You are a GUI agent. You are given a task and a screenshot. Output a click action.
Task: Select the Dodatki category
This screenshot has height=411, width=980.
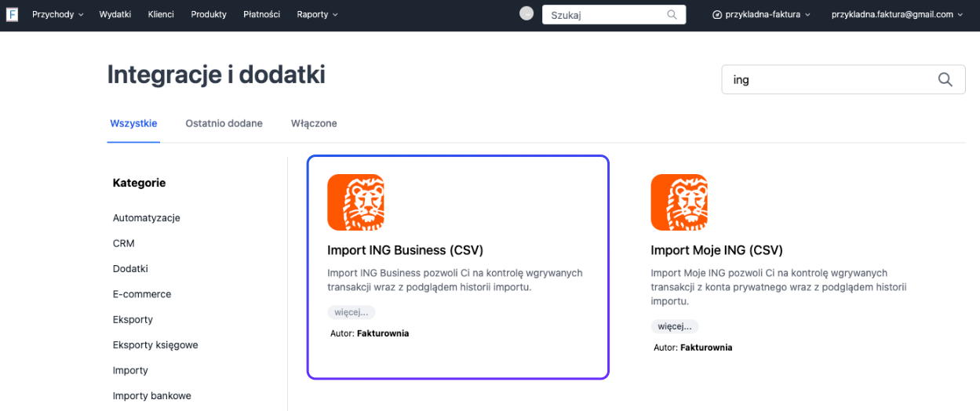tap(130, 268)
